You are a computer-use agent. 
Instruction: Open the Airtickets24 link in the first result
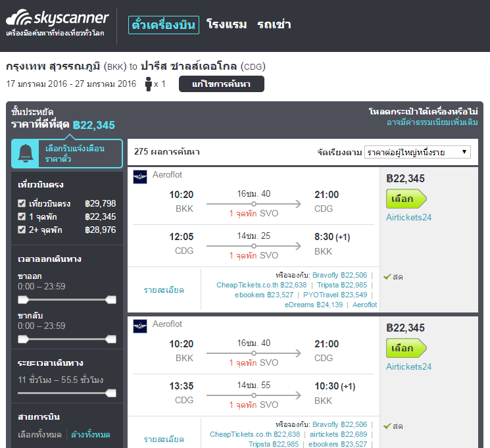[x=408, y=217]
